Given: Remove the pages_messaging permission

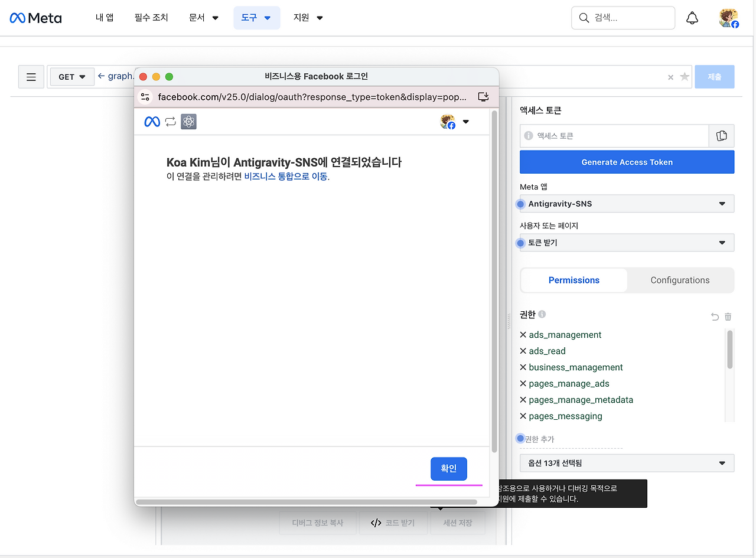Looking at the screenshot, I should click(523, 416).
